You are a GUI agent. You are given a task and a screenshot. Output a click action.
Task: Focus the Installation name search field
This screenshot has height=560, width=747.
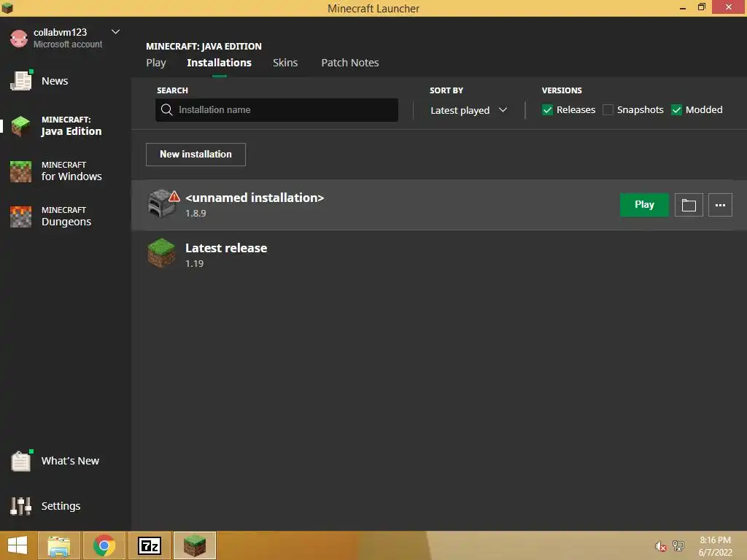276,110
